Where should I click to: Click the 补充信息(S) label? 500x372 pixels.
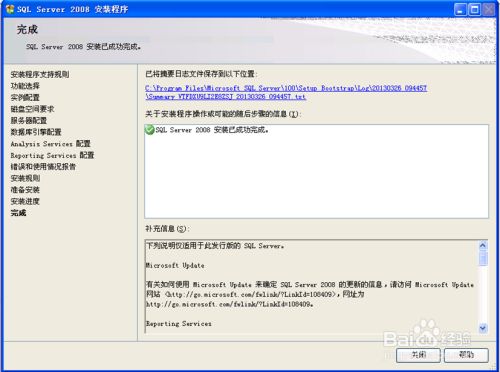click(167, 229)
